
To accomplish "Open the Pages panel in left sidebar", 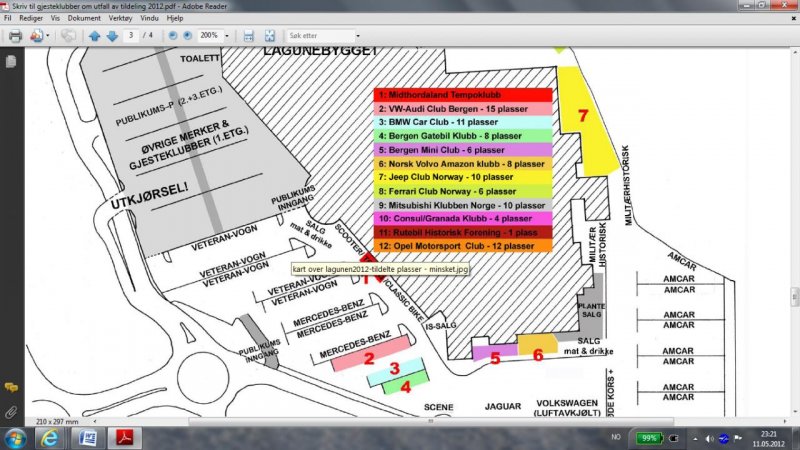I will (10, 61).
